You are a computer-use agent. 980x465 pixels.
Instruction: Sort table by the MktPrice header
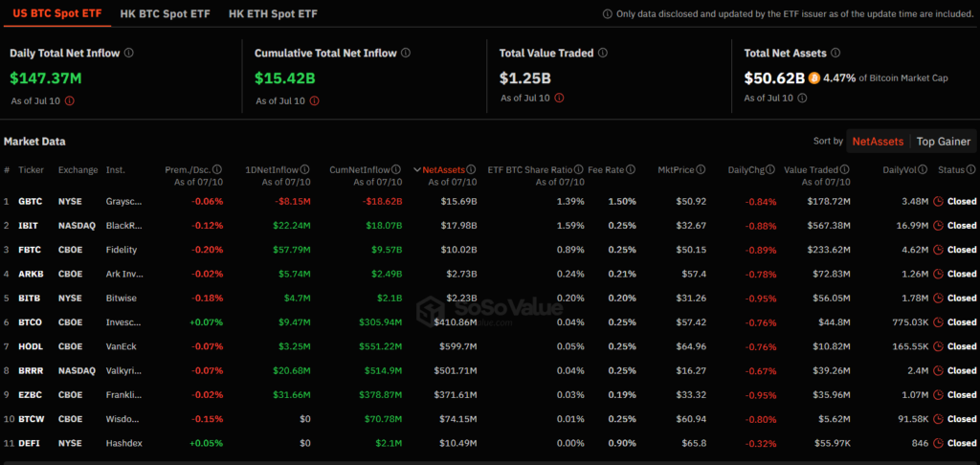point(677,169)
